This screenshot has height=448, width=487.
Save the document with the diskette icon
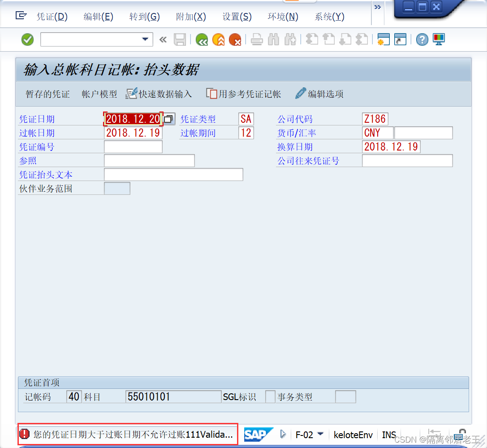[180, 39]
